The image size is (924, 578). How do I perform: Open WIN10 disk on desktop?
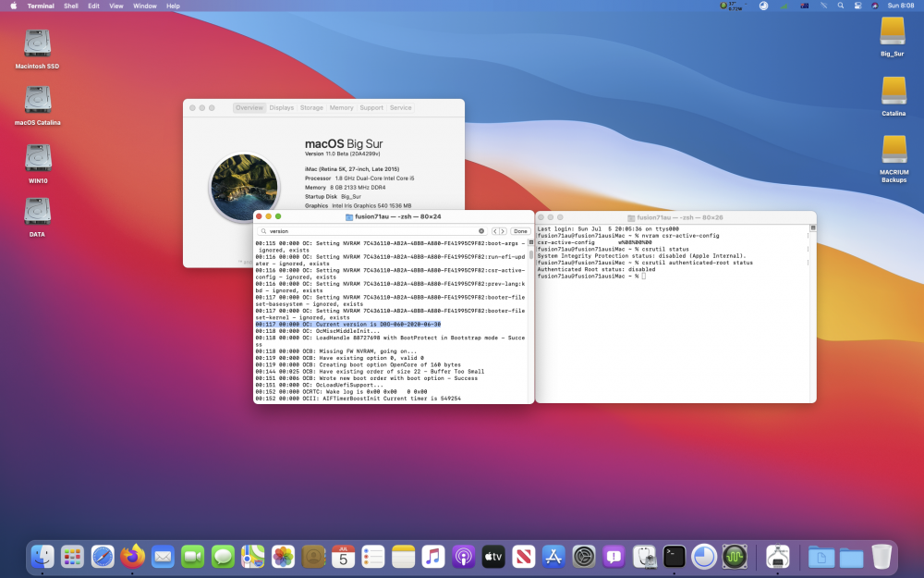[38, 164]
